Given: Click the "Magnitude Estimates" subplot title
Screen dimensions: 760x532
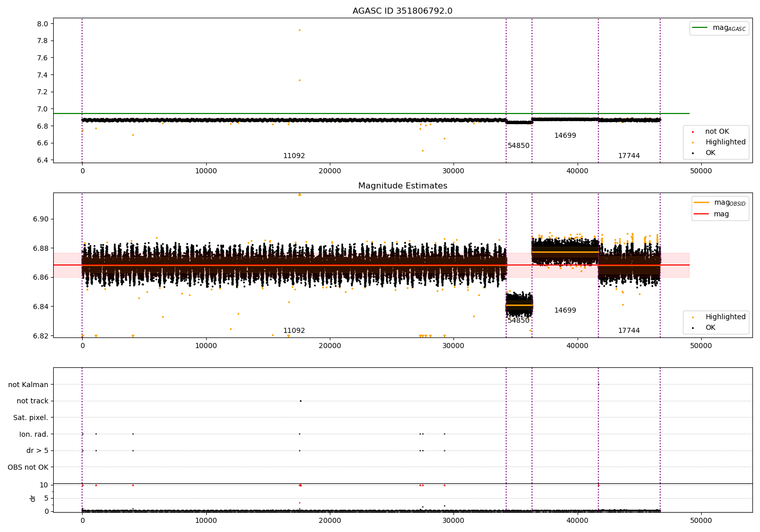Looking at the screenshot, I should (402, 186).
